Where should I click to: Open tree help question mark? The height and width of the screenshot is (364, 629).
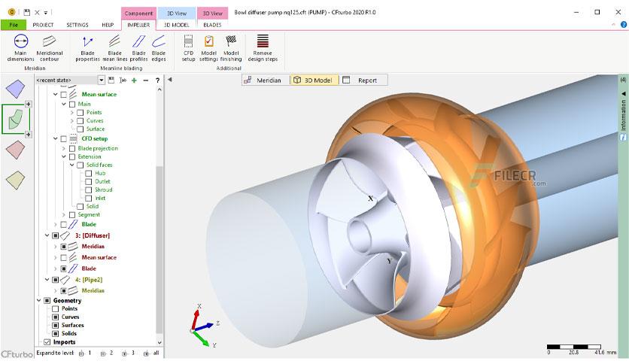158,80
